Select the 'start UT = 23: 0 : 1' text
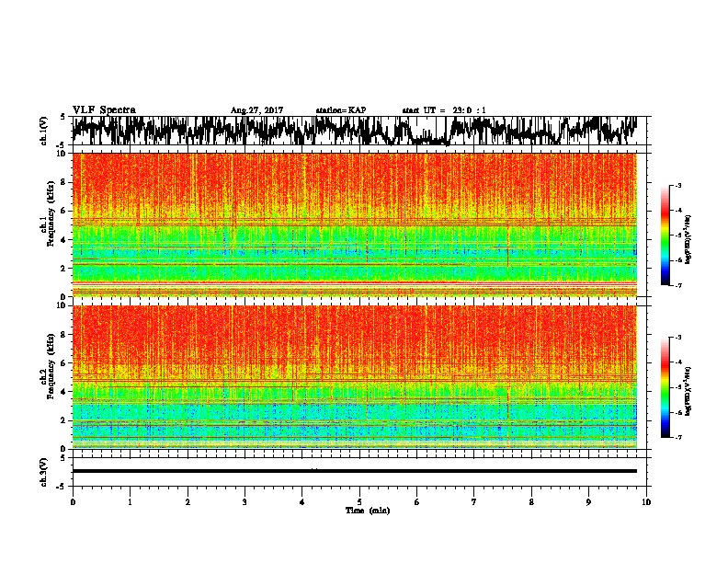The width and height of the screenshot is (728, 563). (x=444, y=110)
